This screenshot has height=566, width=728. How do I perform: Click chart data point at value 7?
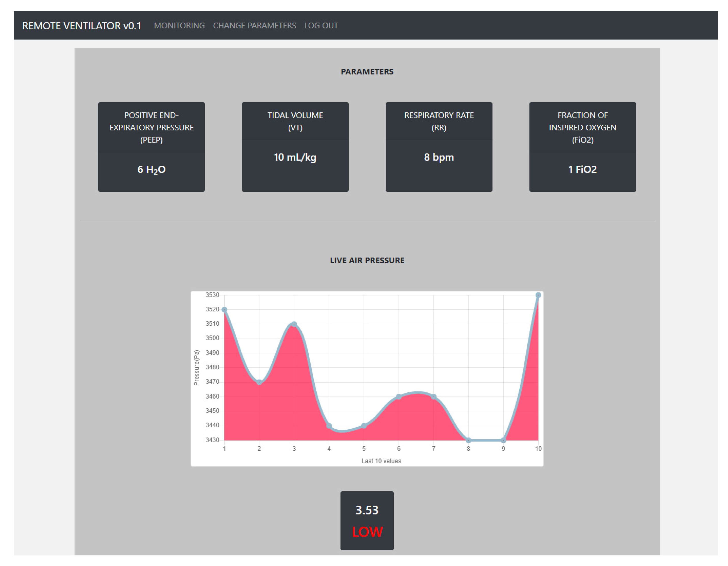click(434, 397)
